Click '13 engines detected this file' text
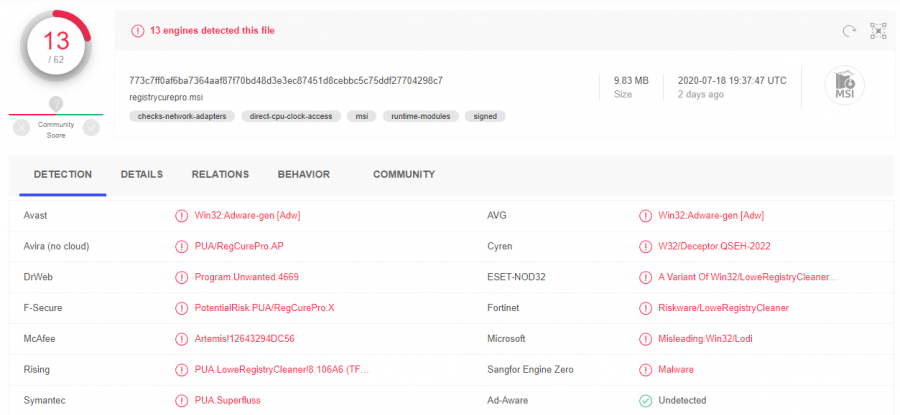 [212, 31]
